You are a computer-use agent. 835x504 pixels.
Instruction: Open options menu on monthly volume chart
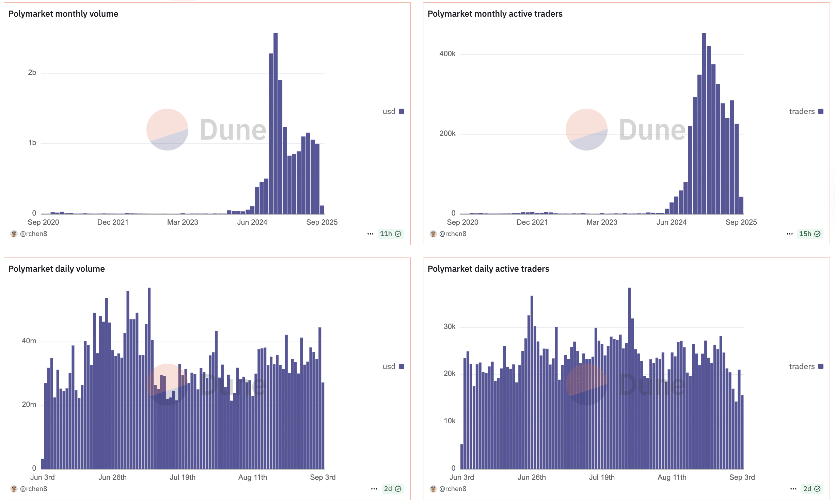[x=370, y=234]
